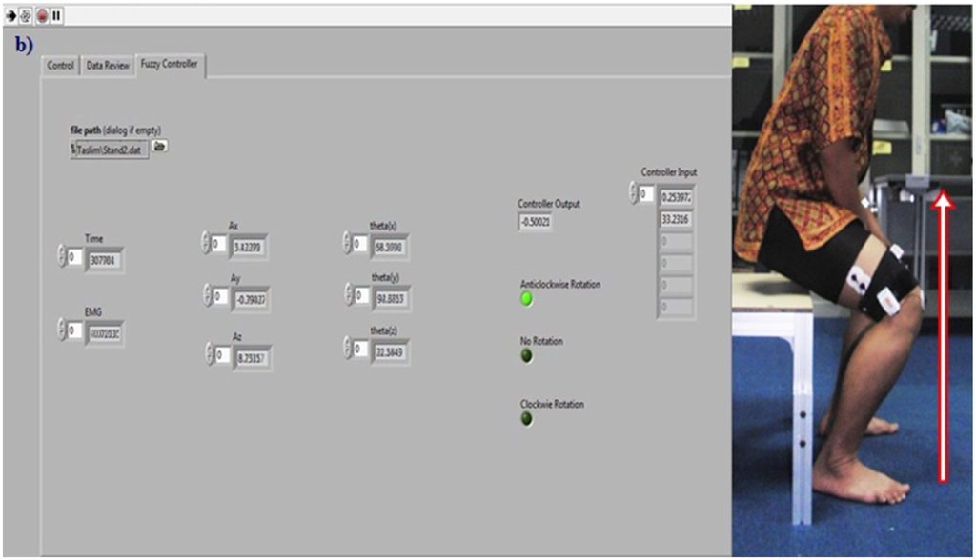Pause the VI with the Pause button
The width and height of the screenshot is (976, 560).
point(56,15)
